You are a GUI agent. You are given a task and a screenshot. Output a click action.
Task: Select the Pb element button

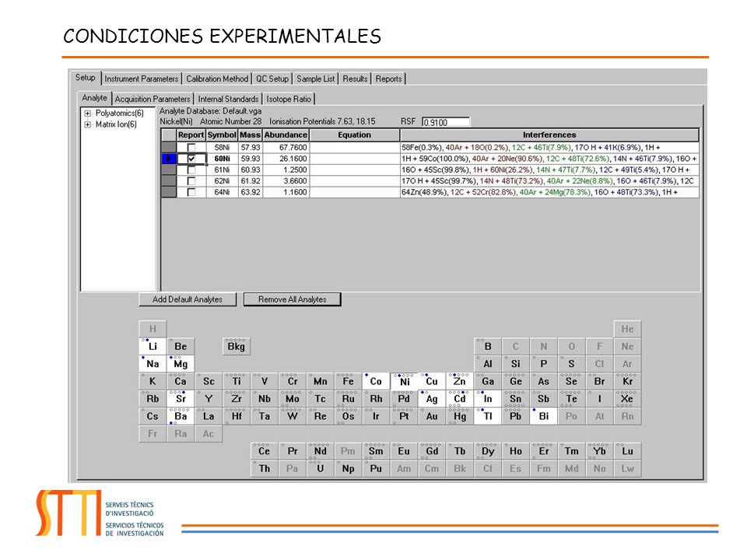[x=515, y=416]
